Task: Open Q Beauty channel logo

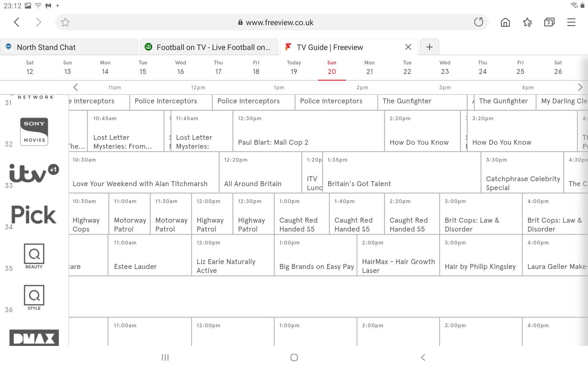Action: tap(34, 256)
